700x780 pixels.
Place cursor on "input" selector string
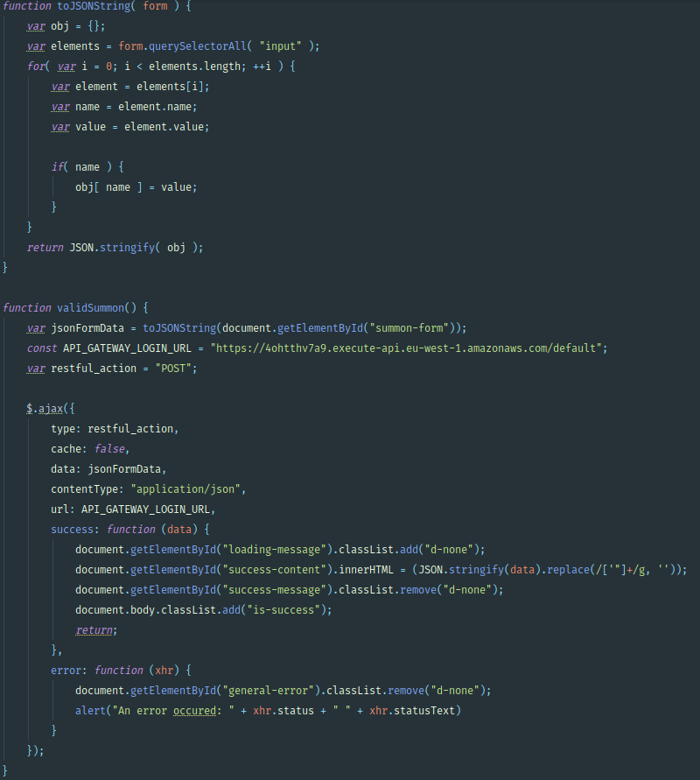[x=280, y=46]
